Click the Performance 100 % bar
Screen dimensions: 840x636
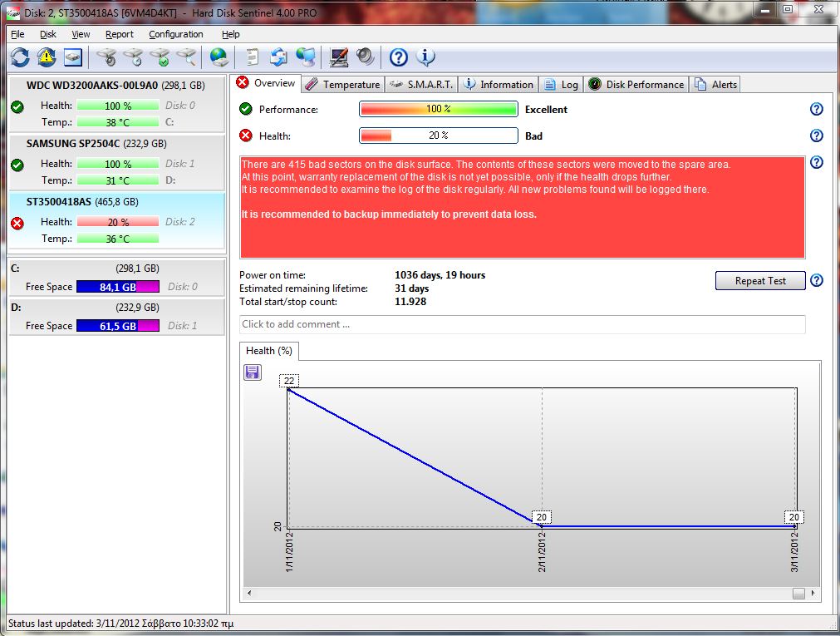[x=438, y=109]
